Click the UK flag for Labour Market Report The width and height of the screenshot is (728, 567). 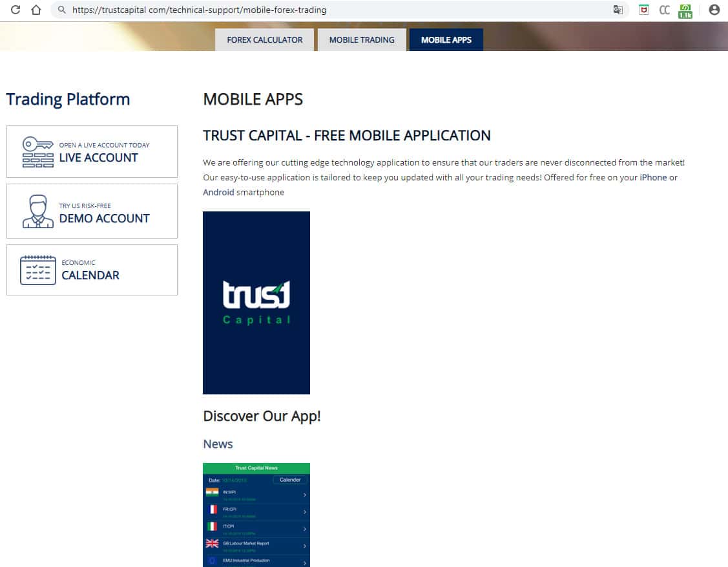(212, 543)
